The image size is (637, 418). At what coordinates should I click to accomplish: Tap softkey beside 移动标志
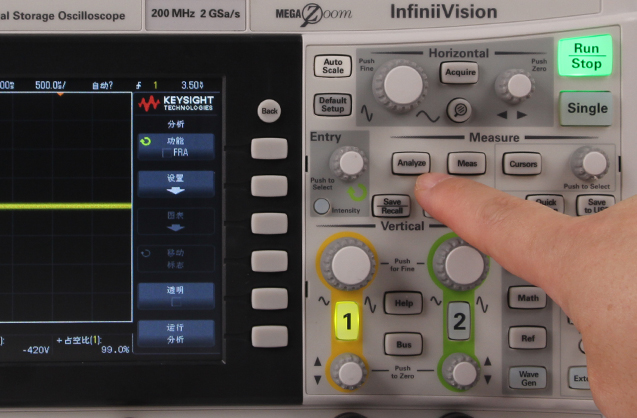(x=269, y=261)
